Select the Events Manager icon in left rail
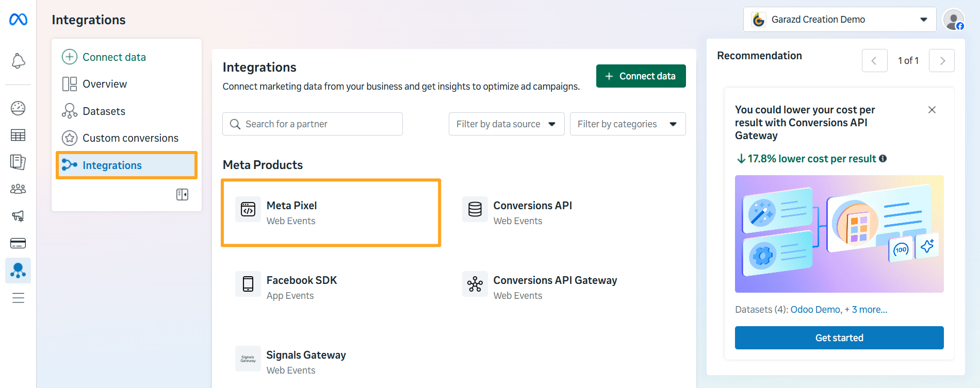This screenshot has width=980, height=388. [18, 271]
